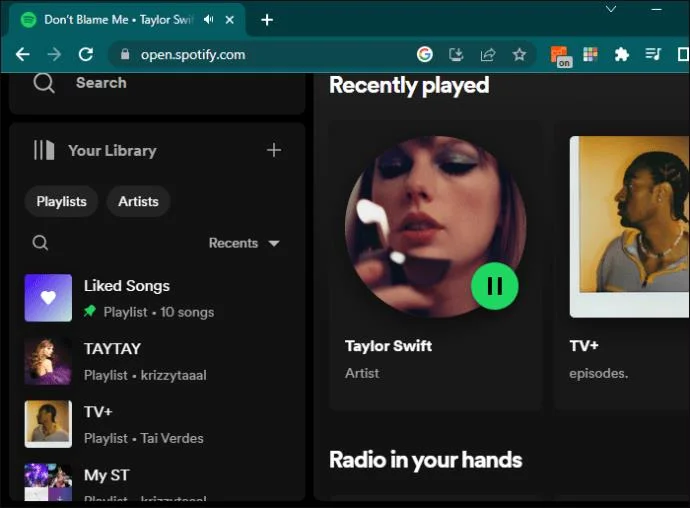Open the My ST playlist
Viewport: 690px width, 508px height.
pos(106,475)
